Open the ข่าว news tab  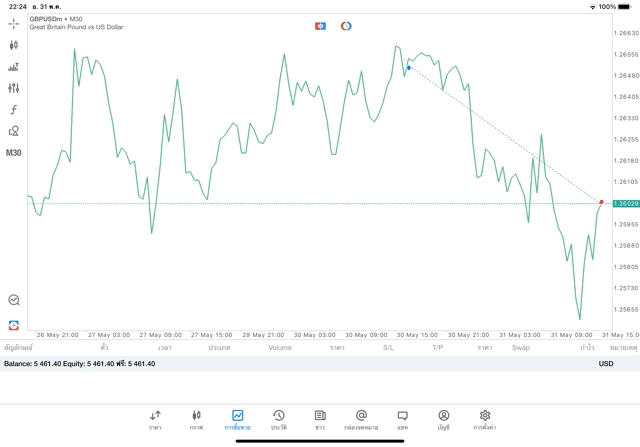coord(320,419)
